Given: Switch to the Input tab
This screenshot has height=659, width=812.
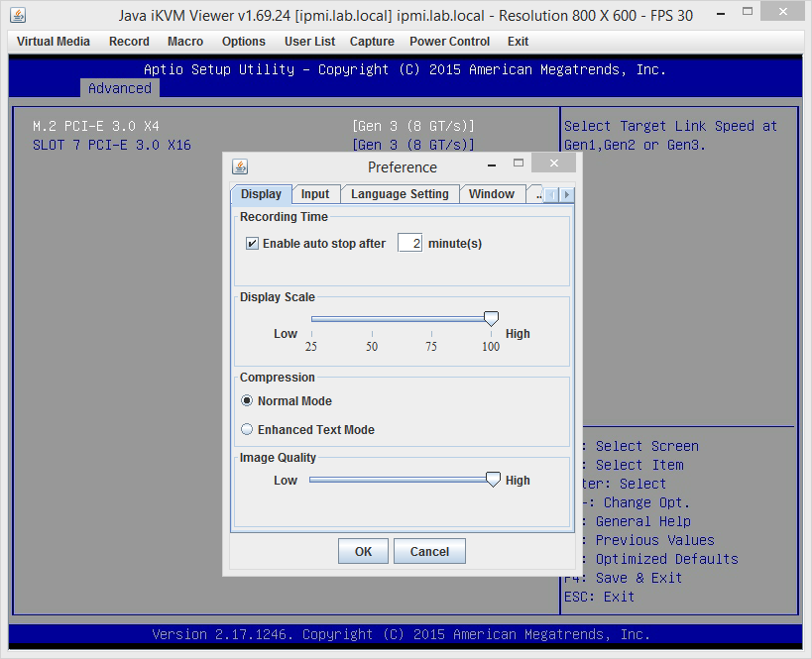Looking at the screenshot, I should (315, 194).
